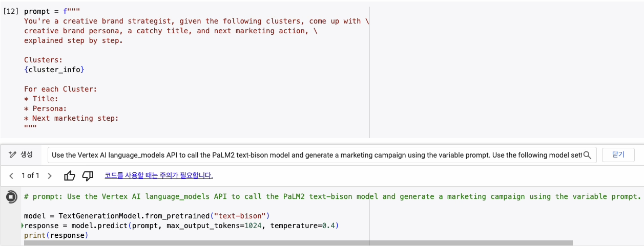Go to the previous code suggestion
Viewport: 644px width, 246px height.
(x=11, y=176)
